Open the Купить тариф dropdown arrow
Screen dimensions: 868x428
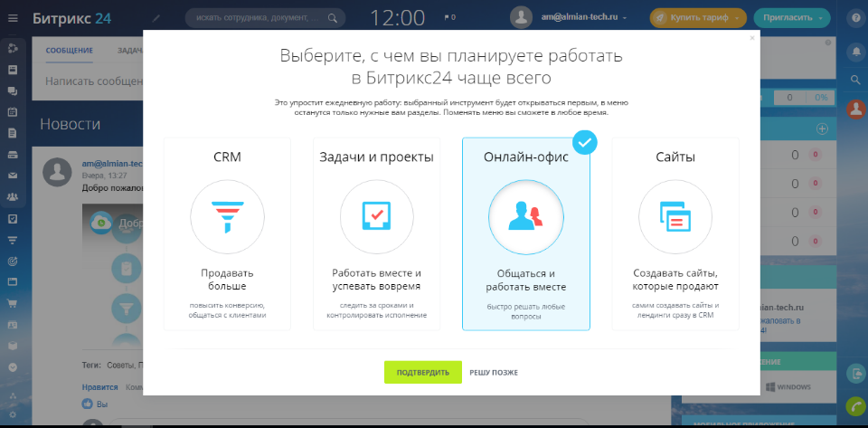click(x=738, y=18)
